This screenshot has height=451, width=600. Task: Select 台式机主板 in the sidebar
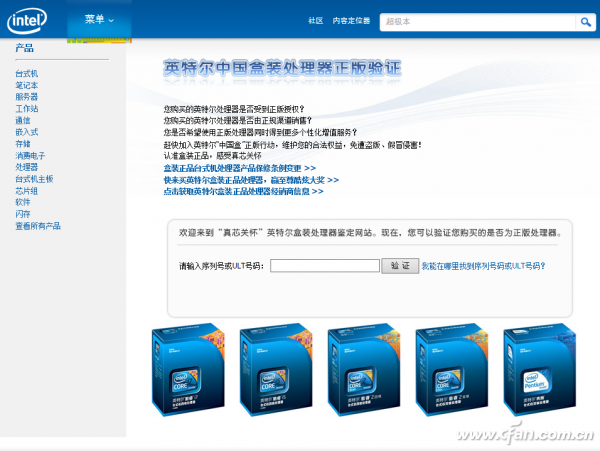coord(34,179)
